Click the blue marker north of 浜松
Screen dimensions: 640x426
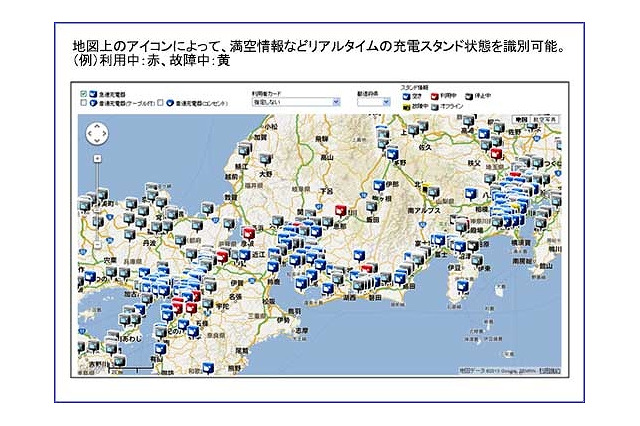359,256
